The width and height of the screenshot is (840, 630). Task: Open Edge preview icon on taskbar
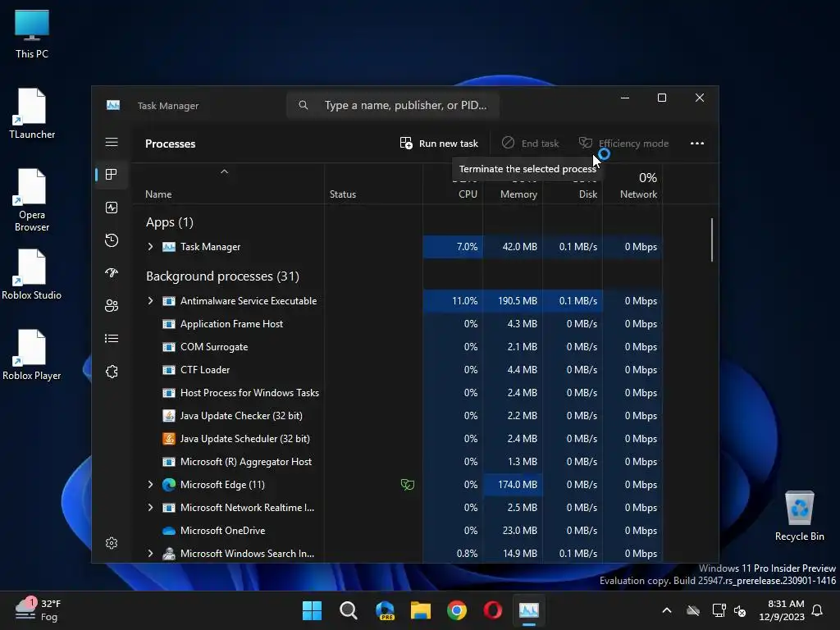(385, 610)
